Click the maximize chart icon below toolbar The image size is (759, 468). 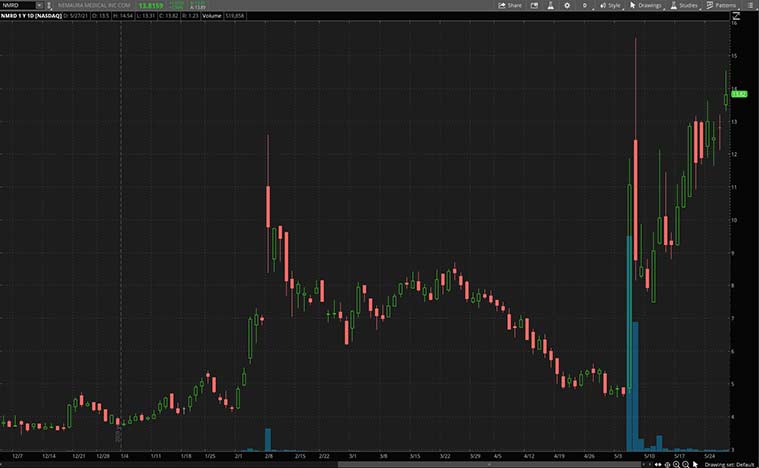pyautogui.click(x=736, y=16)
